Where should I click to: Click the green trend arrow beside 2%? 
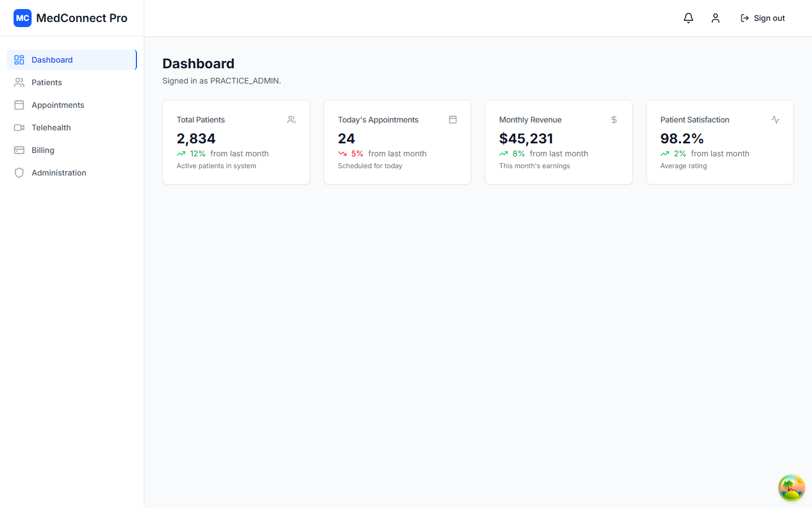coord(665,154)
